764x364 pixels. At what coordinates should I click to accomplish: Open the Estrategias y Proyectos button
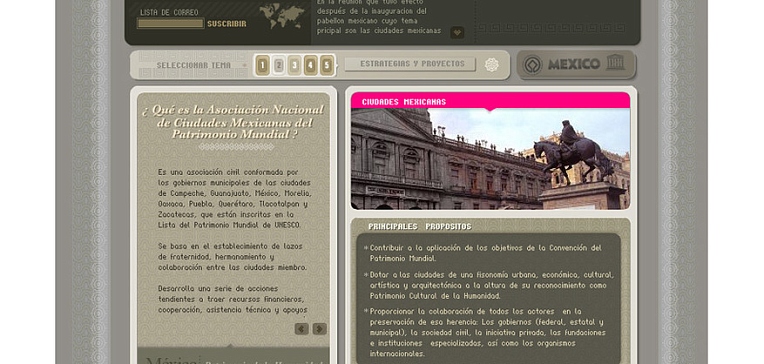point(410,64)
